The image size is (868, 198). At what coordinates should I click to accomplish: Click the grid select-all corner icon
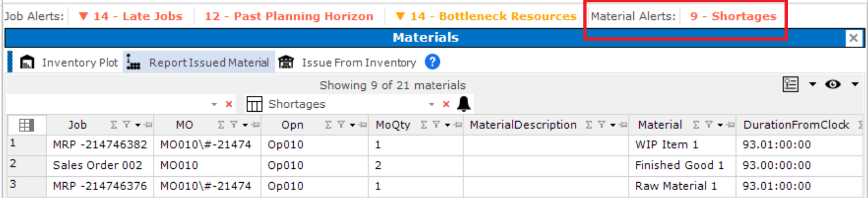(x=26, y=125)
